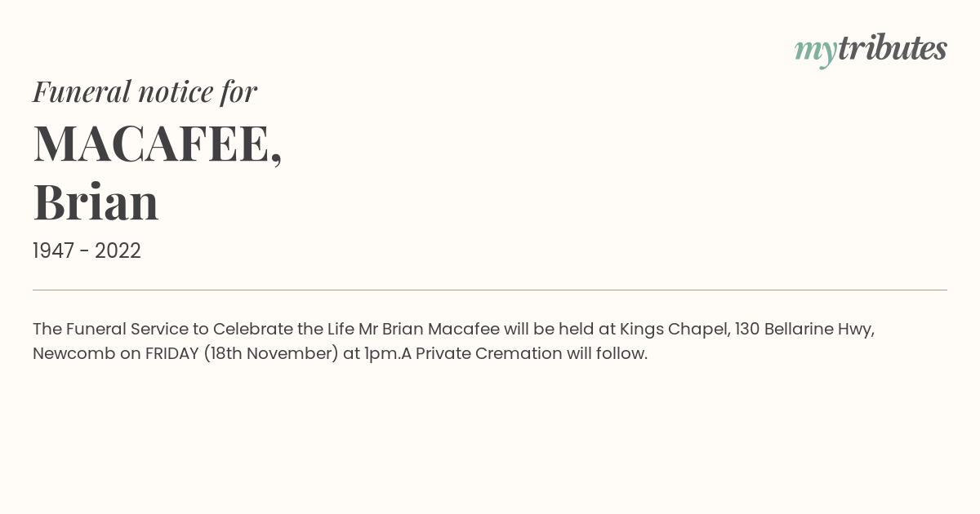Viewport: 980px width, 514px height.
Task: Select the years 1947 - 2022
Action: tap(87, 250)
